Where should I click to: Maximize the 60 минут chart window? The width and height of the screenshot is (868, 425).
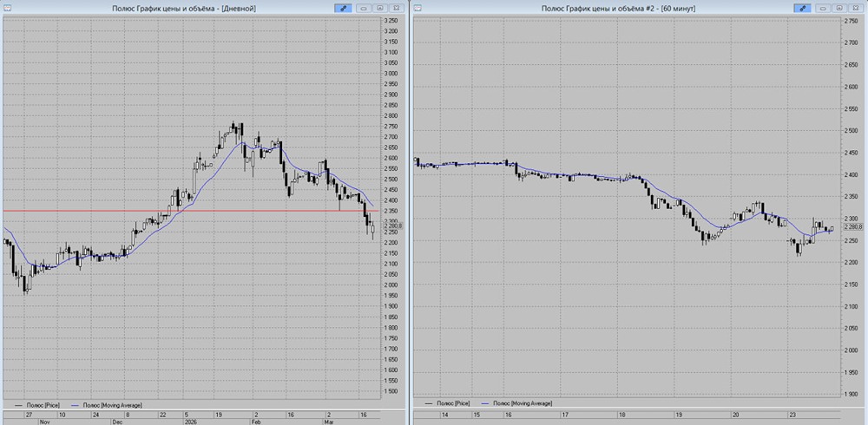[839, 9]
